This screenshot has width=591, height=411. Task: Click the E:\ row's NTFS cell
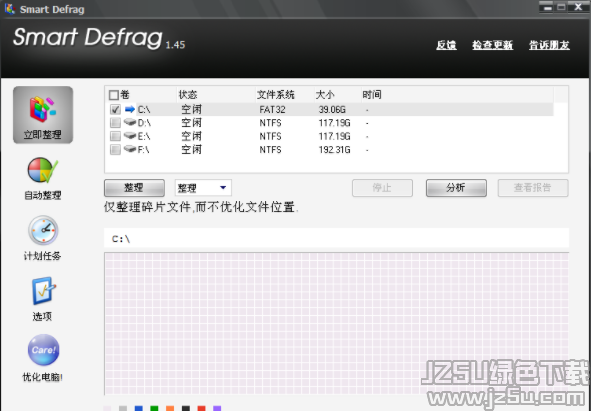click(x=270, y=136)
